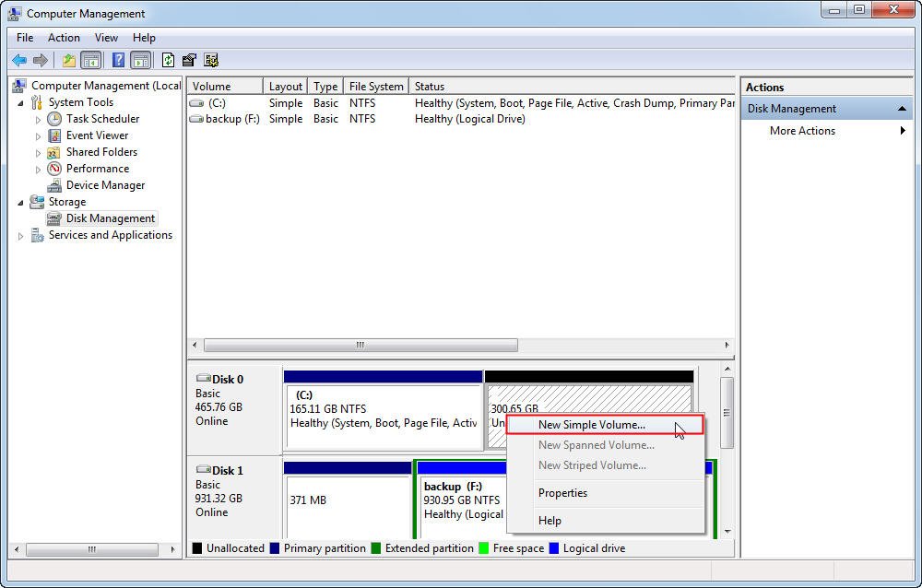Click the Storage node icon

coord(37,202)
